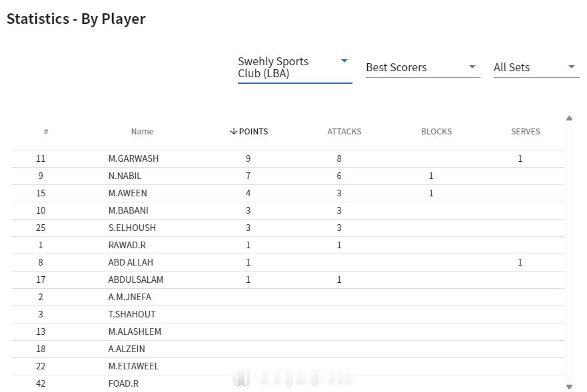Image resolution: width=587 pixels, height=392 pixels.
Task: Click the T.SHAHOUT player name
Action: [133, 314]
